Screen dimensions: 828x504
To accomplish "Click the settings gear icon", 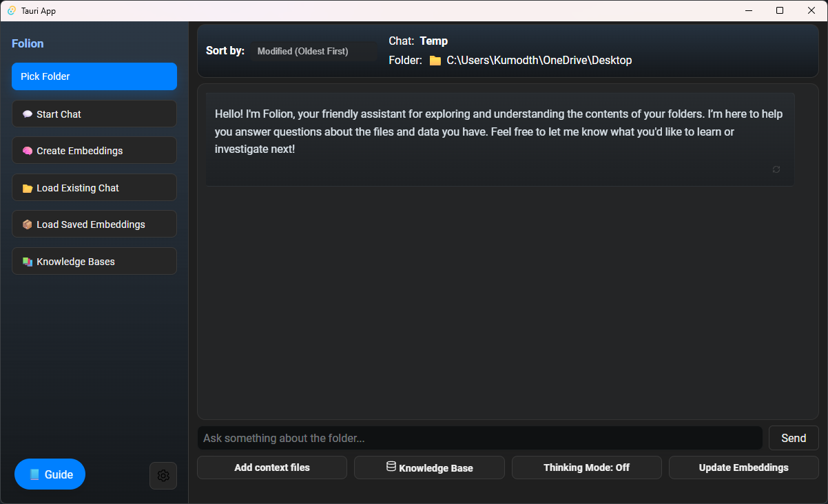I will coord(163,476).
